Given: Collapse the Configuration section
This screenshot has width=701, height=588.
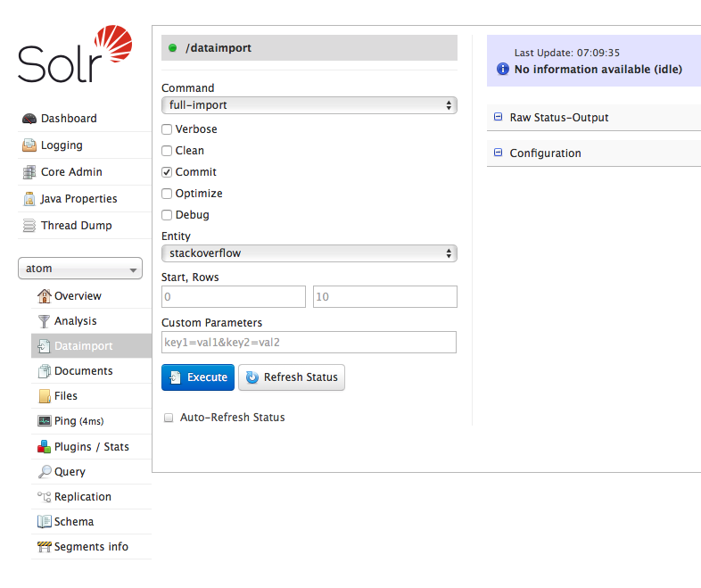Looking at the screenshot, I should point(498,153).
